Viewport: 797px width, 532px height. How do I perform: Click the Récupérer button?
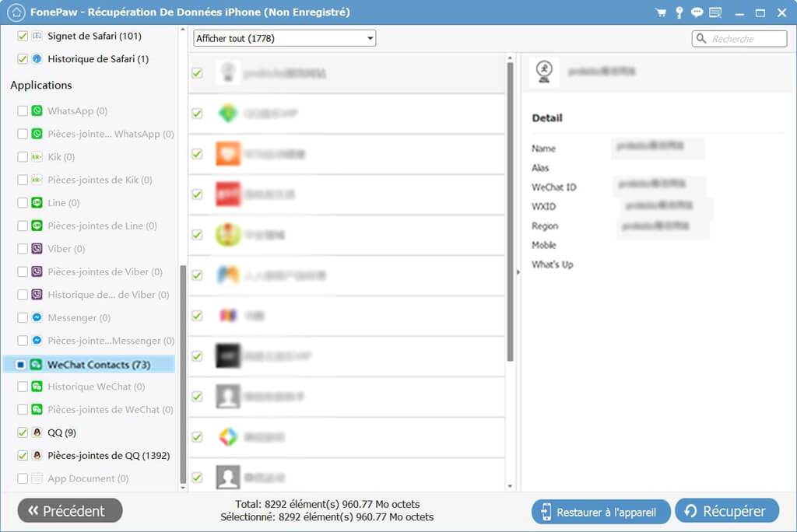727,511
